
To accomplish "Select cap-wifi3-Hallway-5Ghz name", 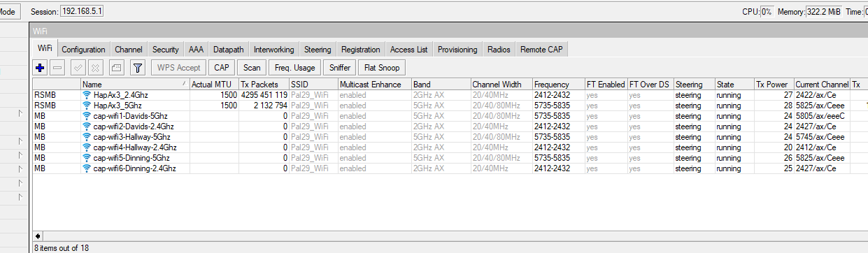I will 132,137.
